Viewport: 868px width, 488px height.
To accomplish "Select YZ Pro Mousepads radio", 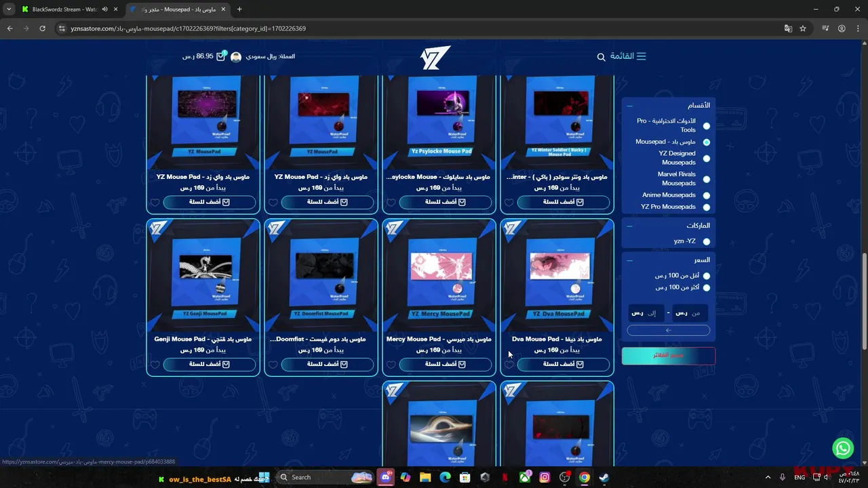I will 707,207.
